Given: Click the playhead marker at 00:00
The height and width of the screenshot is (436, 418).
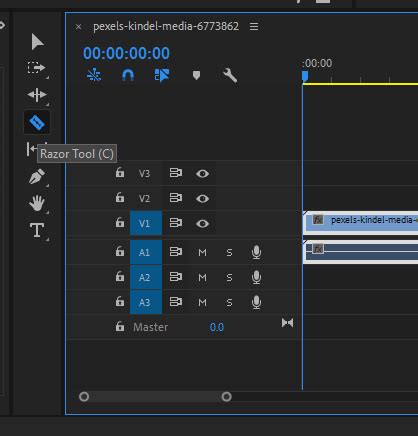Looking at the screenshot, I should [305, 76].
